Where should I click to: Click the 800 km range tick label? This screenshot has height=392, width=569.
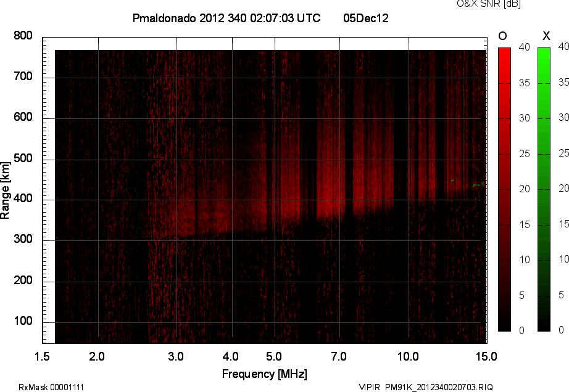point(23,36)
